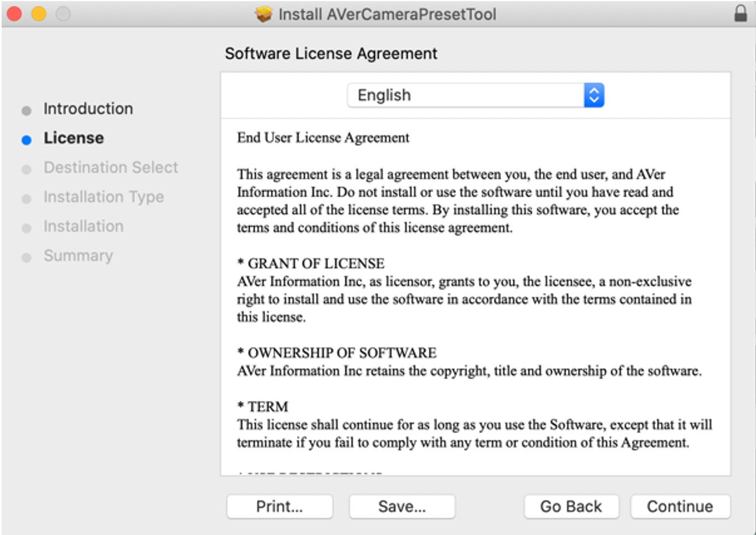Close the installer using the red button
The image size is (756, 535).
click(14, 14)
